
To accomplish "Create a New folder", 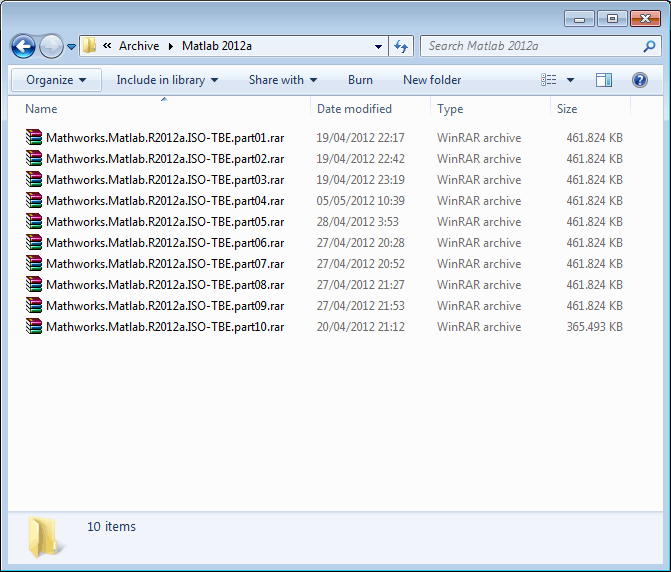I will 432,80.
